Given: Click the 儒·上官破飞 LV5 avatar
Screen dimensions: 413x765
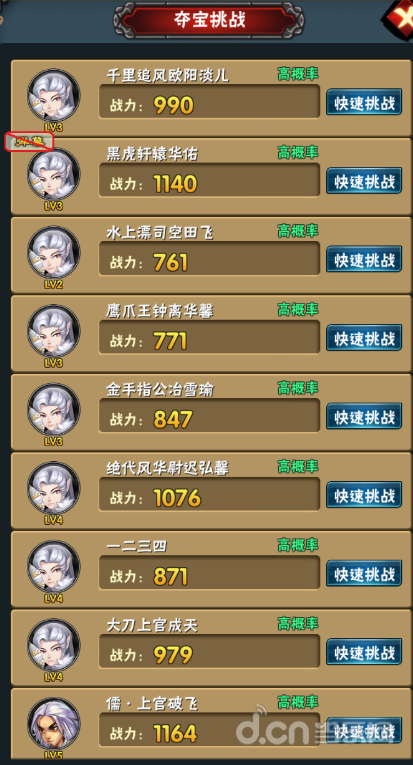Looking at the screenshot, I should pos(54,724).
